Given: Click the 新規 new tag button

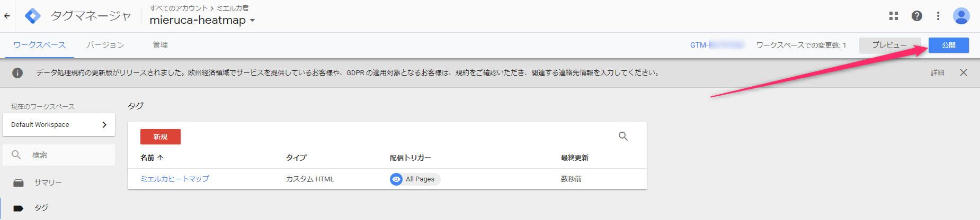Looking at the screenshot, I should click(161, 136).
